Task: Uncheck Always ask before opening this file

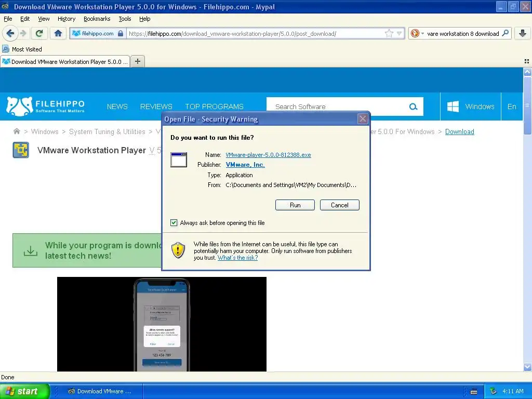Action: pyautogui.click(x=174, y=222)
